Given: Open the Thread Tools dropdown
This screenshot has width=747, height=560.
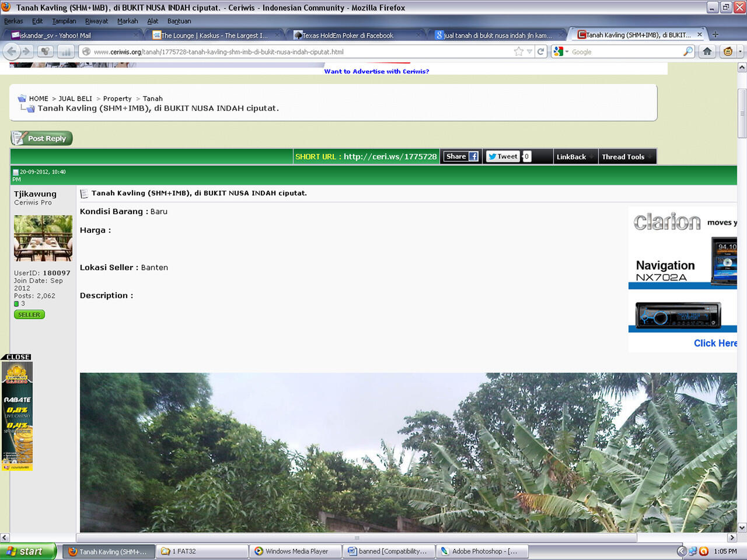Looking at the screenshot, I should 627,156.
